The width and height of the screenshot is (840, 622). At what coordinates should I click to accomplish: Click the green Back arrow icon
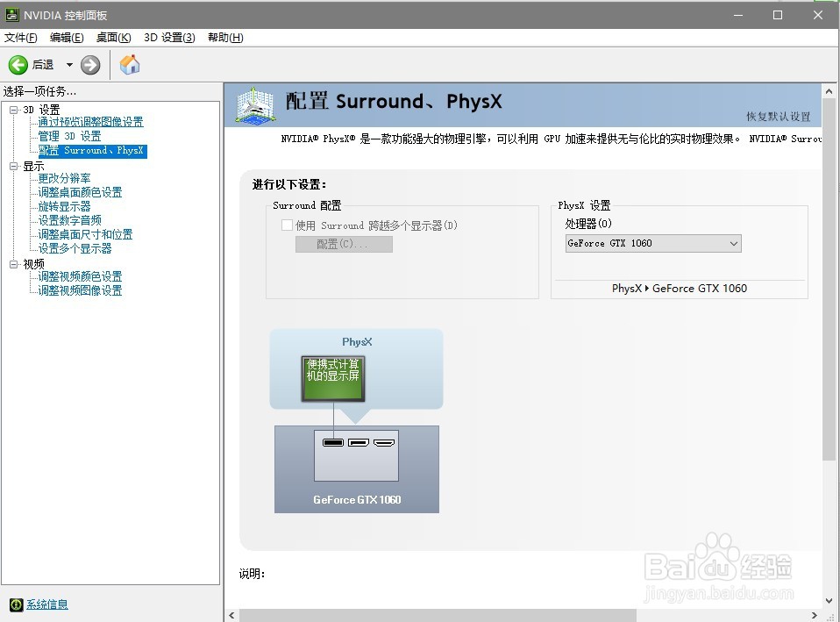(18, 65)
